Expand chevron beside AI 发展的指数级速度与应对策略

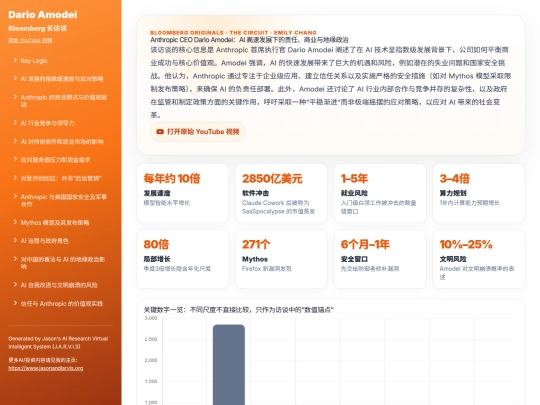(x=15, y=79)
